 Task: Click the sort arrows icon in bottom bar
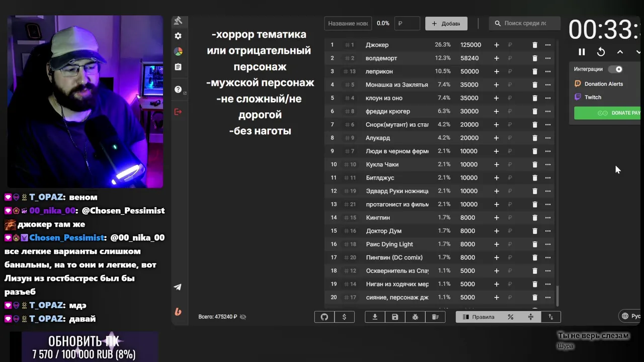(x=550, y=317)
